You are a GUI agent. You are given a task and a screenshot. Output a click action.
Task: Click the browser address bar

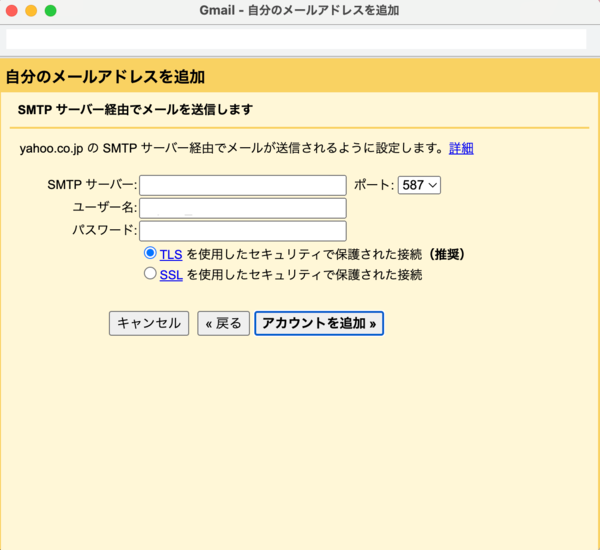(x=296, y=39)
